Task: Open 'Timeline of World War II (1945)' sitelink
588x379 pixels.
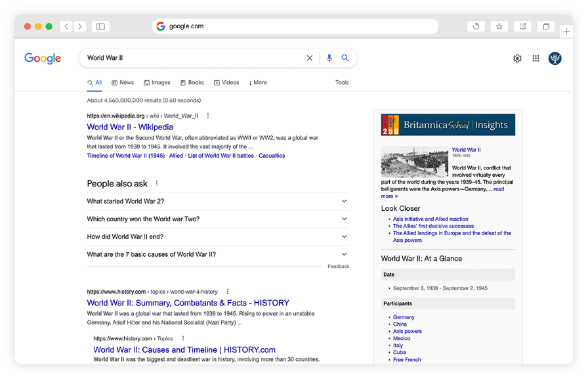Action: coord(126,156)
